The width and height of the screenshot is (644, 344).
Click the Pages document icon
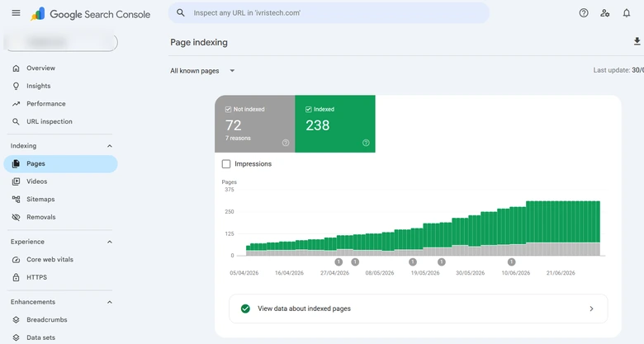point(16,164)
